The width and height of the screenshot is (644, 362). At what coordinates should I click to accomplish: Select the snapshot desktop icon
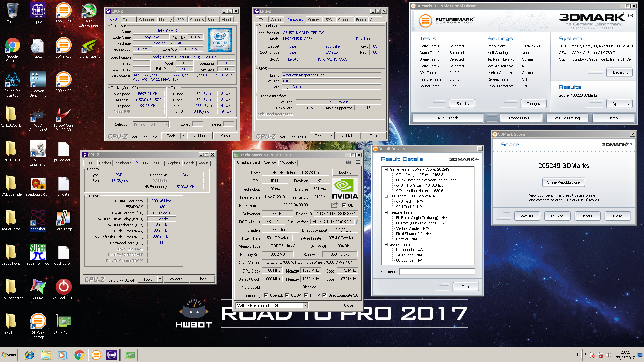click(38, 221)
